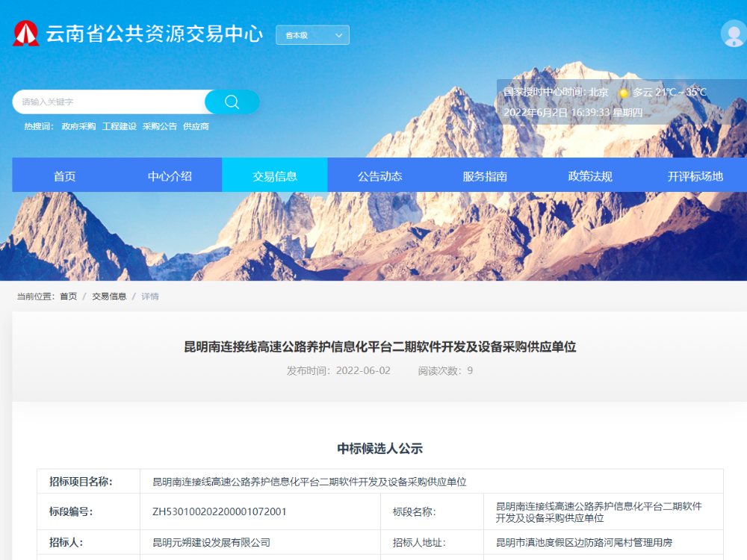Open the 政策法规 navigation item
Image resolution: width=747 pixels, height=560 pixels.
[x=589, y=175]
